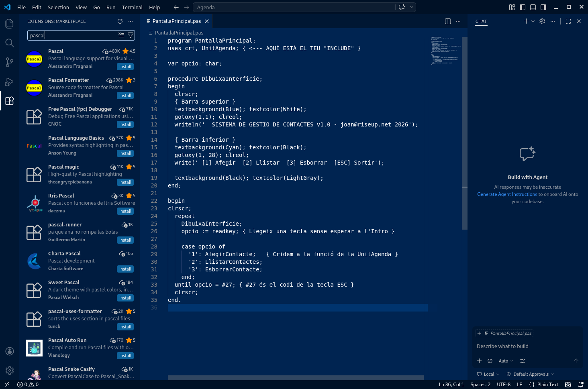Image resolution: width=588 pixels, height=389 pixels.
Task: Select the PantallaPrincipal.pas editor tab
Action: click(x=177, y=21)
